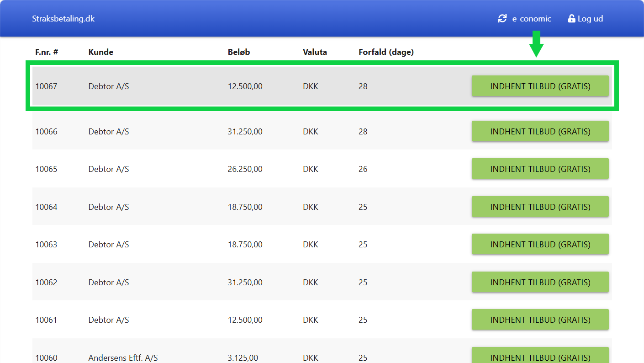The height and width of the screenshot is (363, 644).
Task: Select the 31.250,00 amount in row 10066
Action: (245, 132)
